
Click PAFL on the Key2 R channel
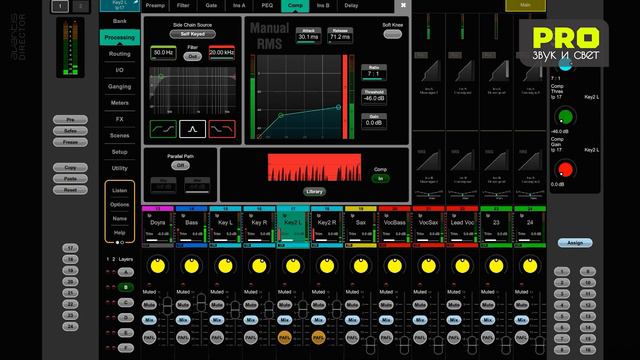318,338
